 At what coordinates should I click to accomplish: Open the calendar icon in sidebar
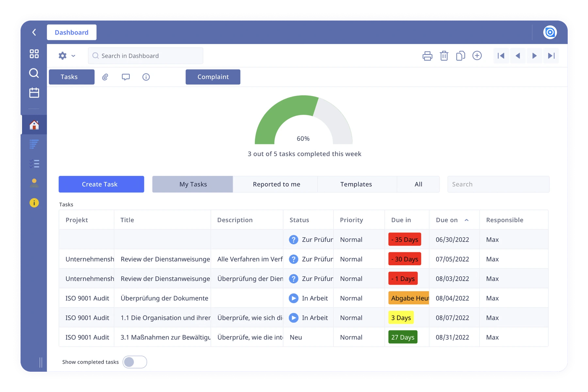point(34,92)
